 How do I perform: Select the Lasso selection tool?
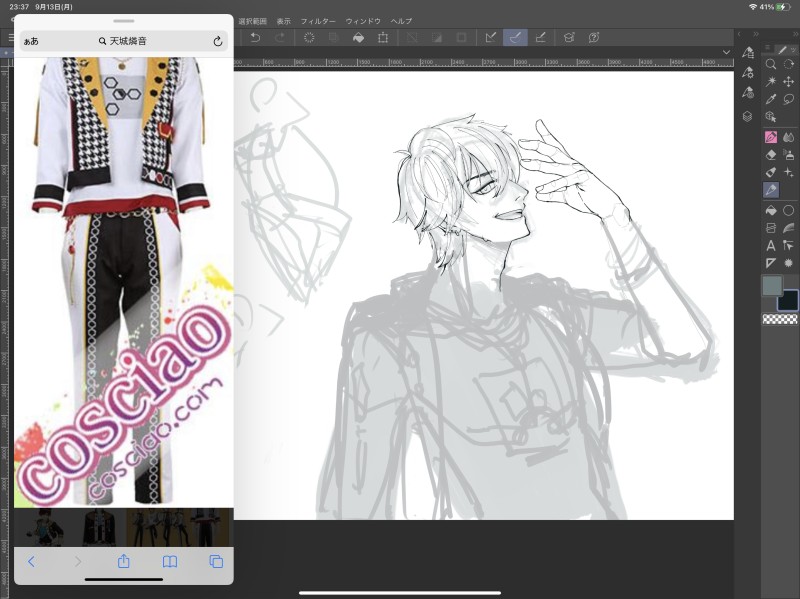tap(788, 99)
